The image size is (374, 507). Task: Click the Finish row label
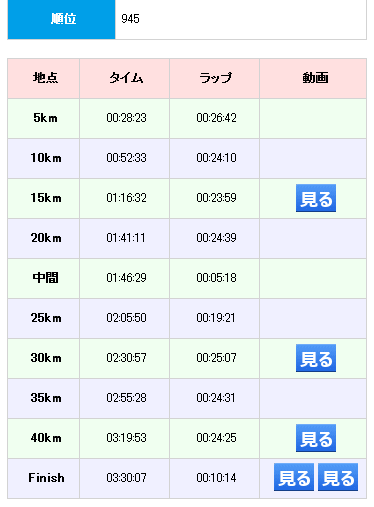46,478
